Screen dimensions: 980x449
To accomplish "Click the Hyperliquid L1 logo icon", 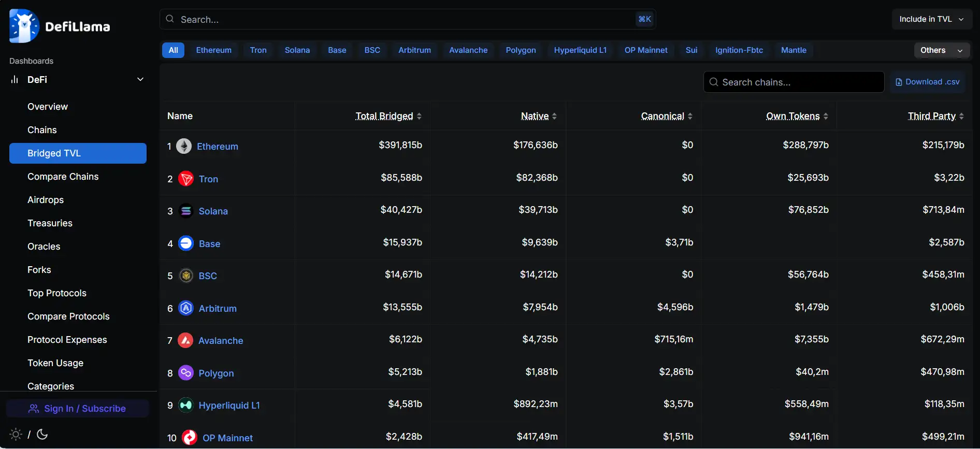I will (x=186, y=405).
